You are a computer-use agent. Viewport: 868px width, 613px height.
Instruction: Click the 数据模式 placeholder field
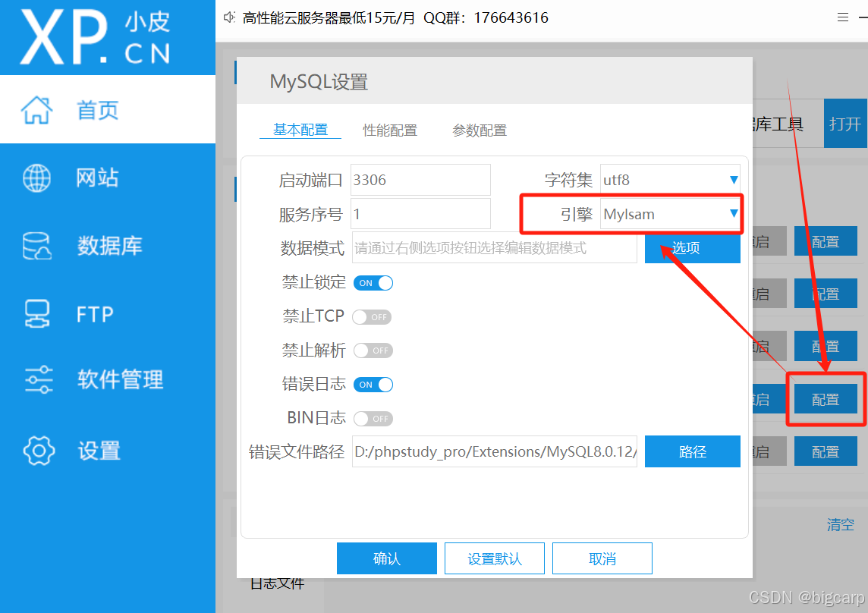point(495,247)
